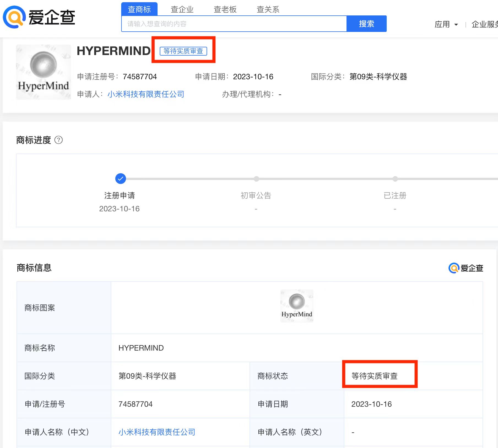This screenshot has width=498, height=448.
Task: Click the search input field
Action: 234,24
